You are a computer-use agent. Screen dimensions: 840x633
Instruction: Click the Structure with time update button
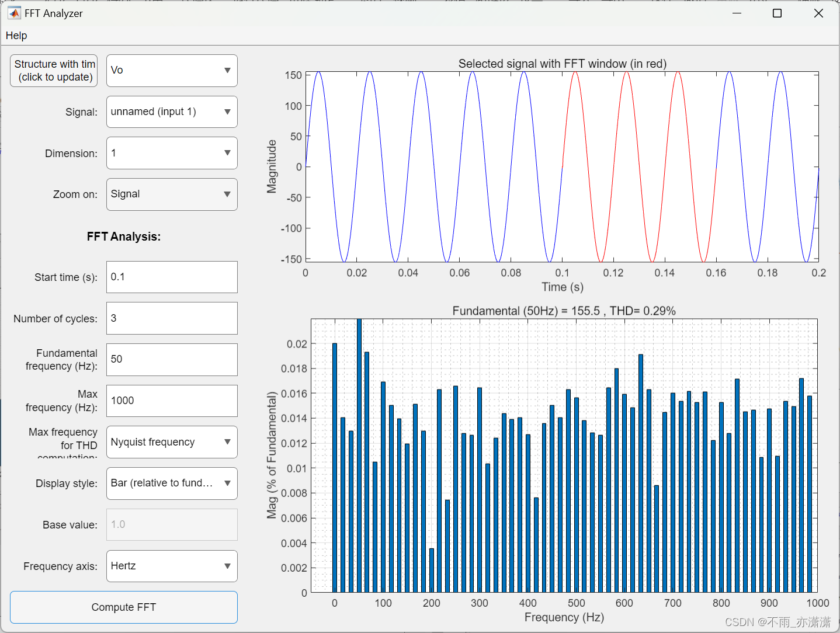coord(54,71)
